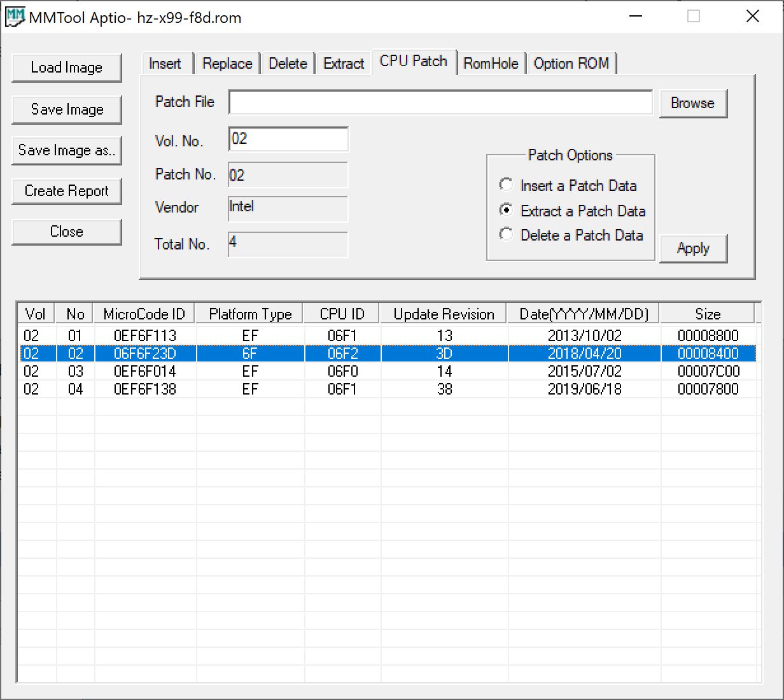Viewport: 784px width, 700px height.
Task: Select Extract a Patch Data option
Action: [x=573, y=211]
